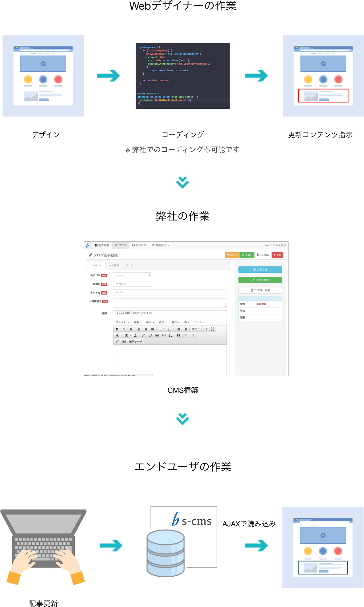Toggle fullscreen editor mode

click(212, 329)
